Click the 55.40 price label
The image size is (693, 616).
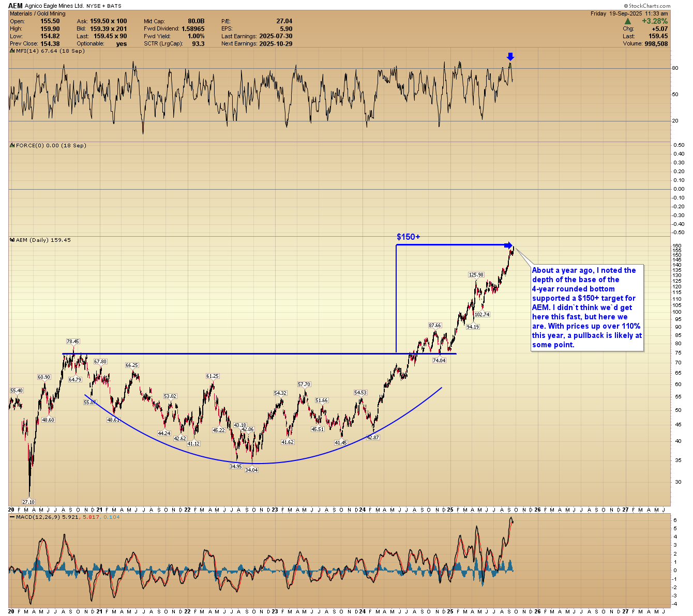click(x=17, y=391)
